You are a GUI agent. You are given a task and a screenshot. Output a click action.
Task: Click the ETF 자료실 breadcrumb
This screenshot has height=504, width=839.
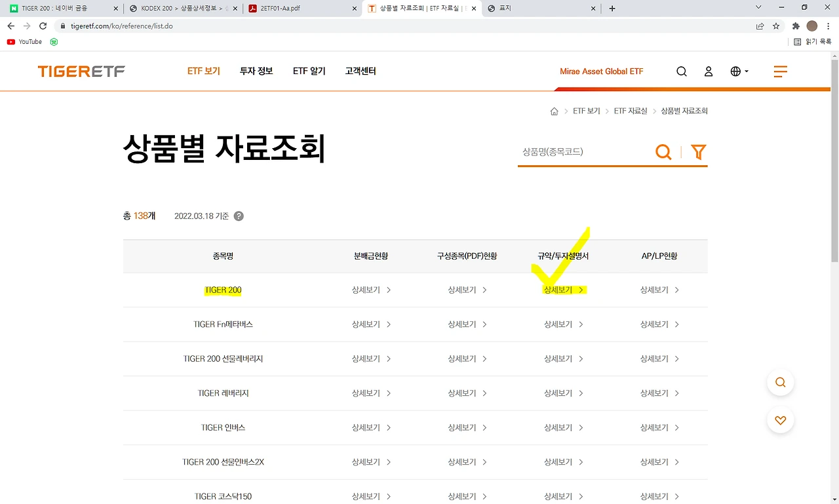631,111
